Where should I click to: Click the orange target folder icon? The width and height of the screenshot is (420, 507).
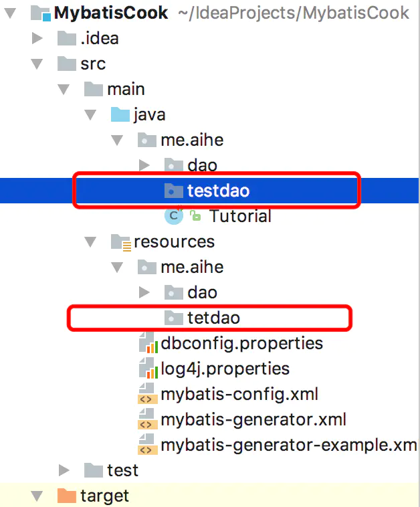click(x=67, y=496)
